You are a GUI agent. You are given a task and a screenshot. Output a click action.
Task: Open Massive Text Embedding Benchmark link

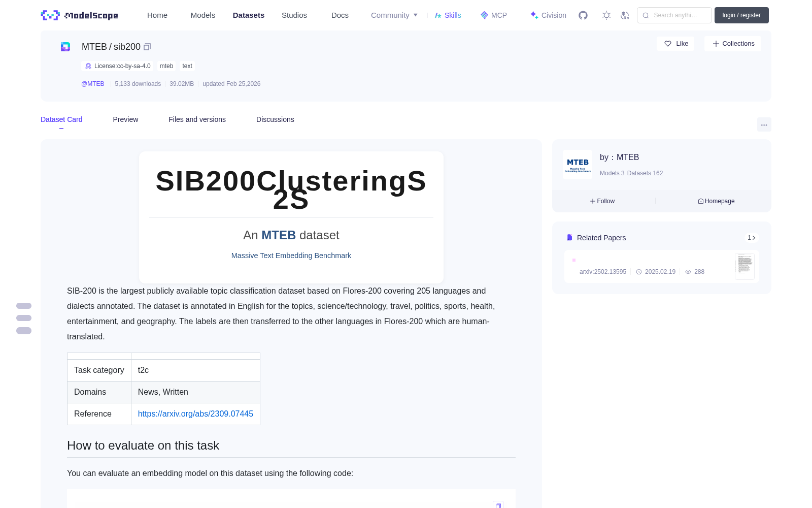click(x=291, y=256)
